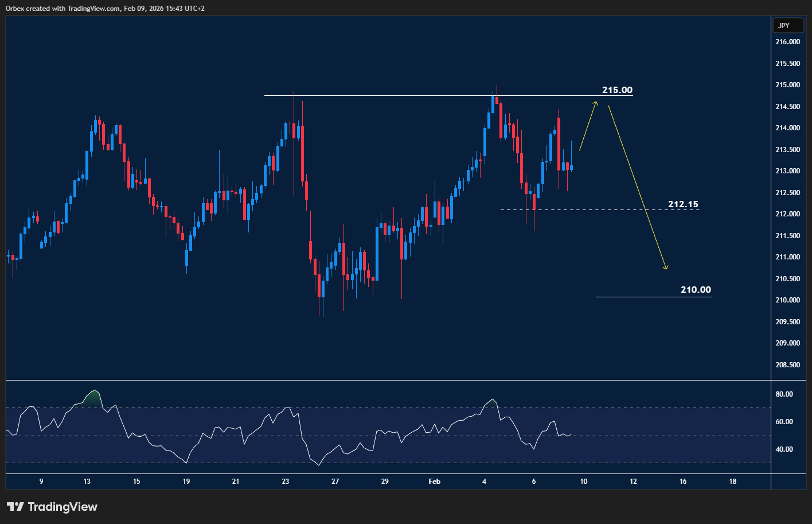The image size is (812, 524).
Task: Click the 215.00 resistance level label
Action: 617,90
